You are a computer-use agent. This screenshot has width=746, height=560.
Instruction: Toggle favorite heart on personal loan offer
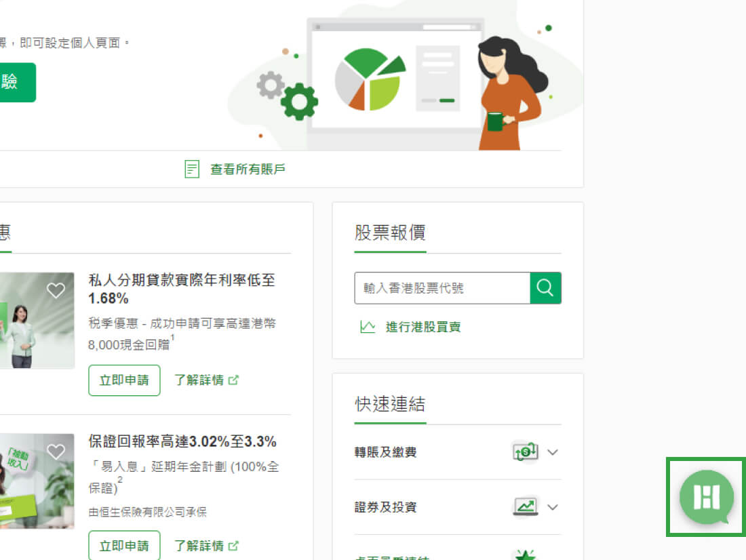(56, 290)
